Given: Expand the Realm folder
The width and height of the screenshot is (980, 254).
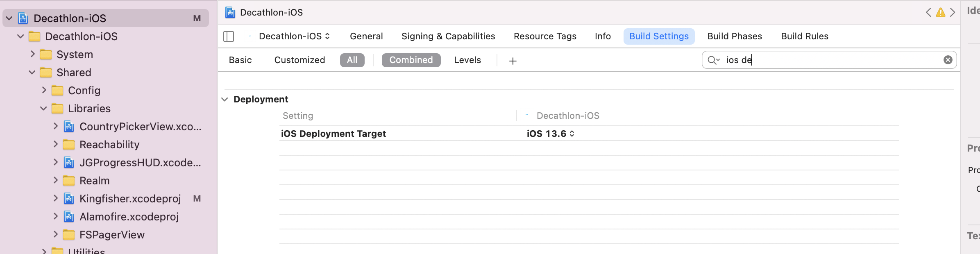Looking at the screenshot, I should click(56, 181).
